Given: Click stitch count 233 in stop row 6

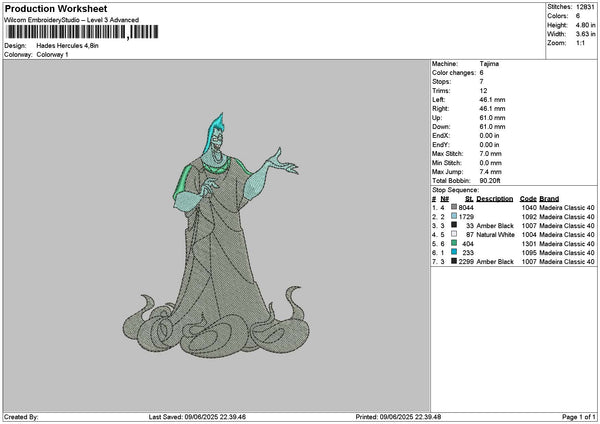Looking at the screenshot, I should click(468, 253).
